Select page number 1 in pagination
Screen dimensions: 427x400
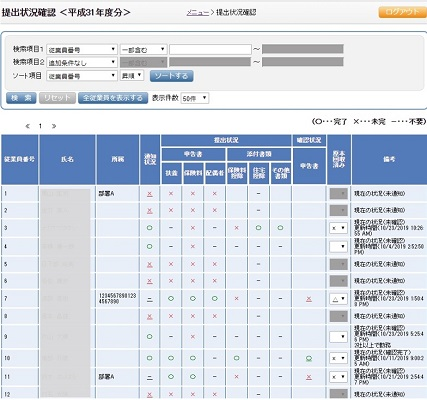coord(40,126)
